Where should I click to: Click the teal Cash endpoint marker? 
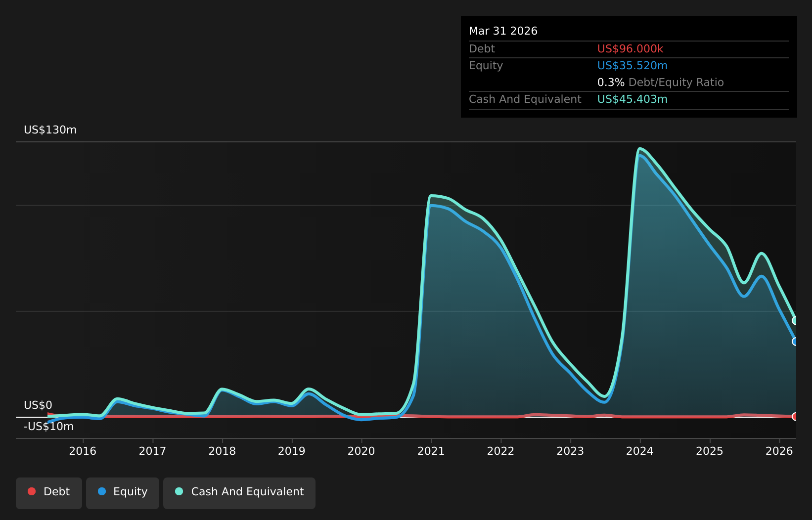(x=795, y=320)
